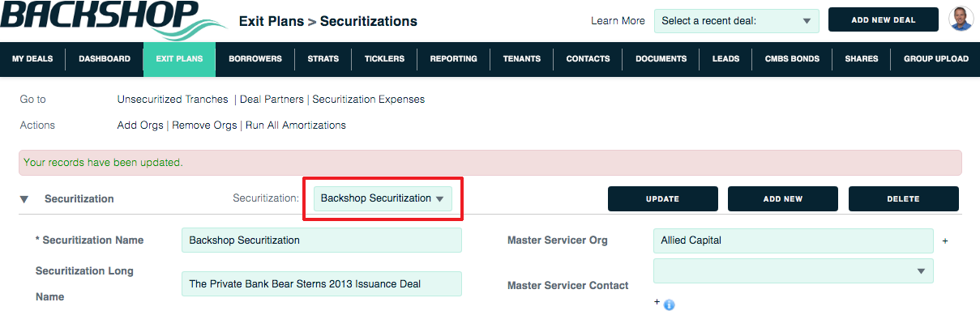
Task: Open the CMBS Bonds tab
Action: tap(792, 59)
